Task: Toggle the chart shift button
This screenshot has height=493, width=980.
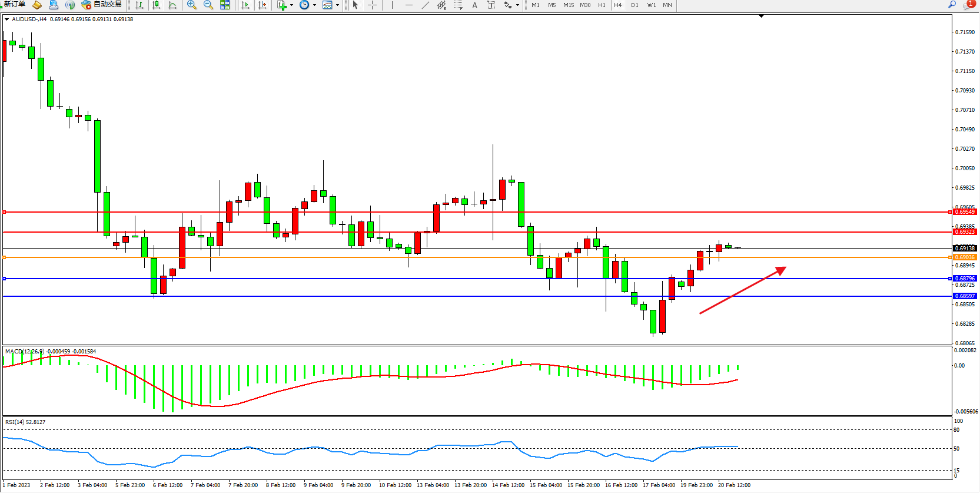Action: coord(262,5)
